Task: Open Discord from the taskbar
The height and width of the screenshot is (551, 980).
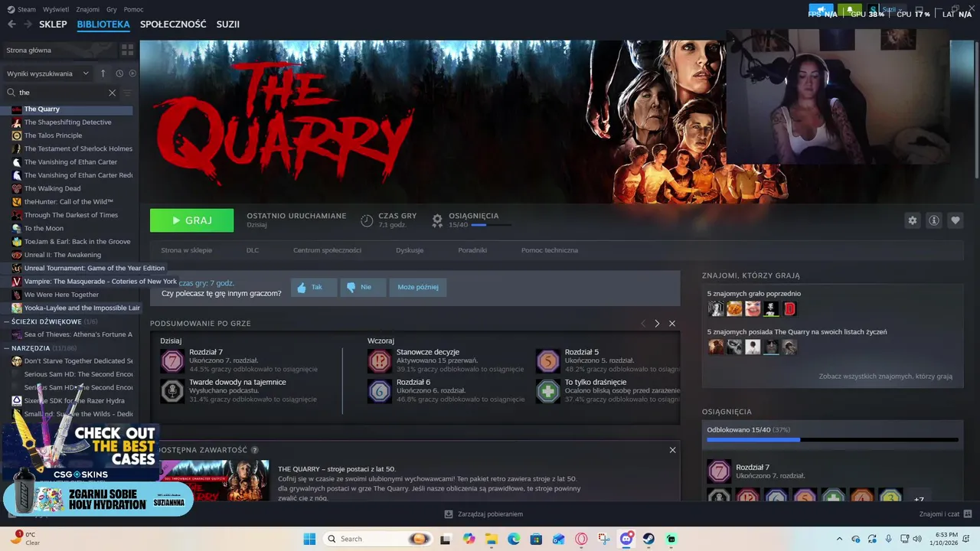Action: click(x=626, y=539)
